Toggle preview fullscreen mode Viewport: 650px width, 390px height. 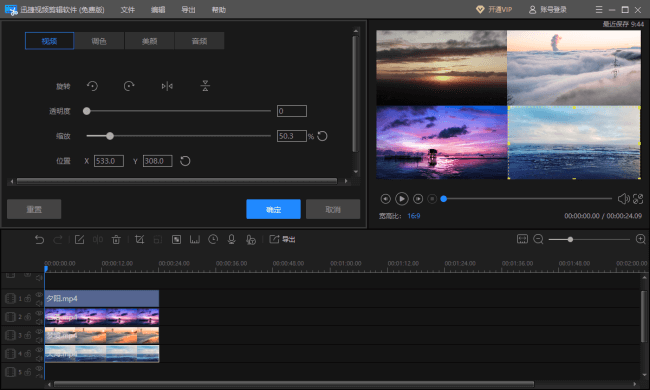(x=638, y=199)
